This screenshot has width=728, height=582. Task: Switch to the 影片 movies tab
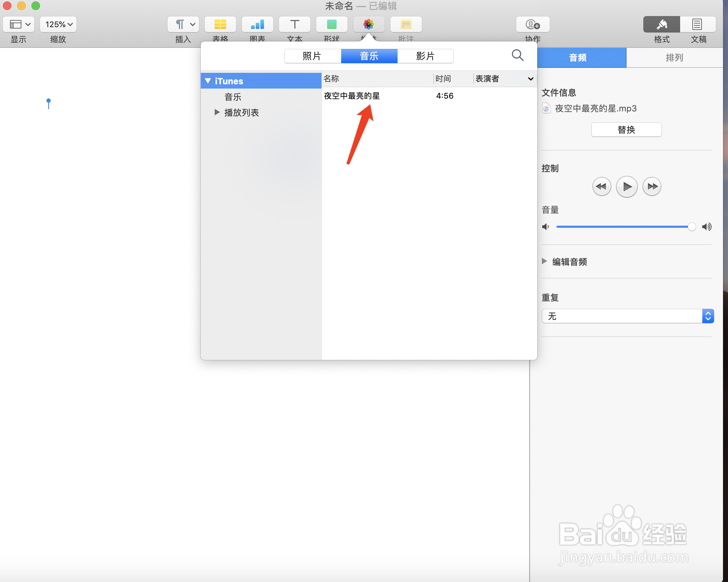coord(425,56)
